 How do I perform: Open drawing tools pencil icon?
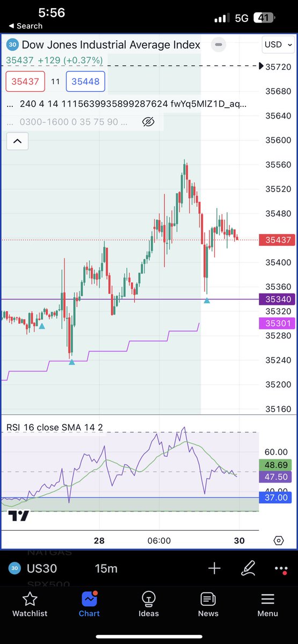[x=248, y=569]
